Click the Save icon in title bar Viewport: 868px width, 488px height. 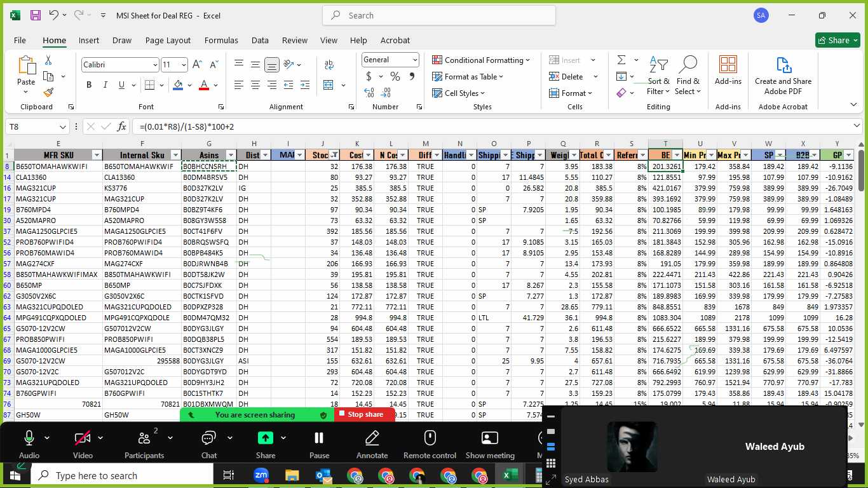[x=36, y=15]
